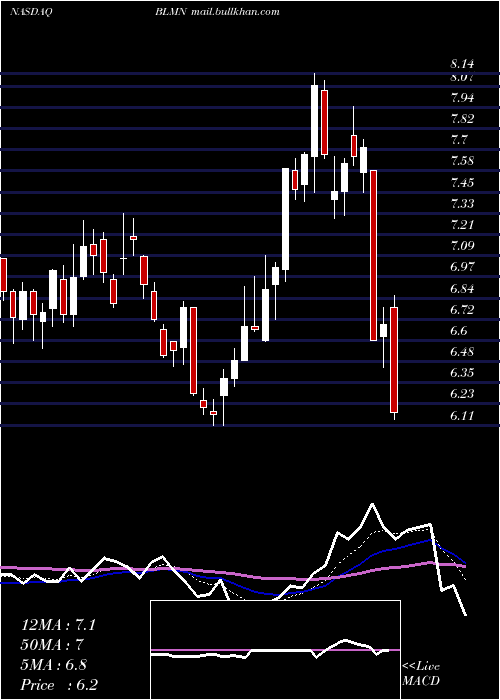
Task: Click the 8.14 price axis label
Action: tap(462, 65)
